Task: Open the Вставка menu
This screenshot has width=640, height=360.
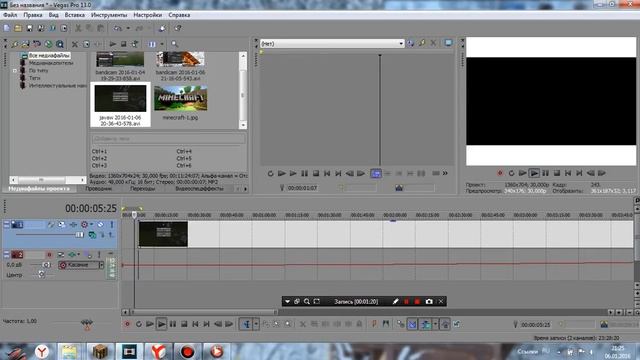Action: click(x=75, y=15)
